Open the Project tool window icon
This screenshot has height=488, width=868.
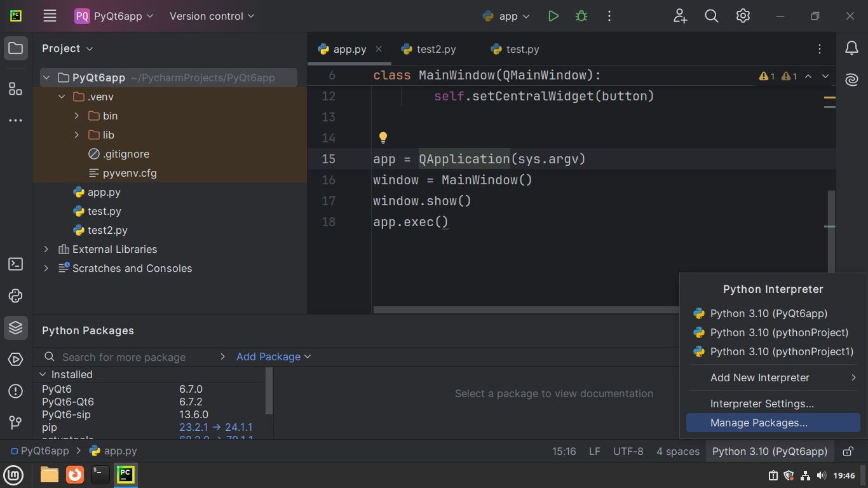[x=16, y=48]
